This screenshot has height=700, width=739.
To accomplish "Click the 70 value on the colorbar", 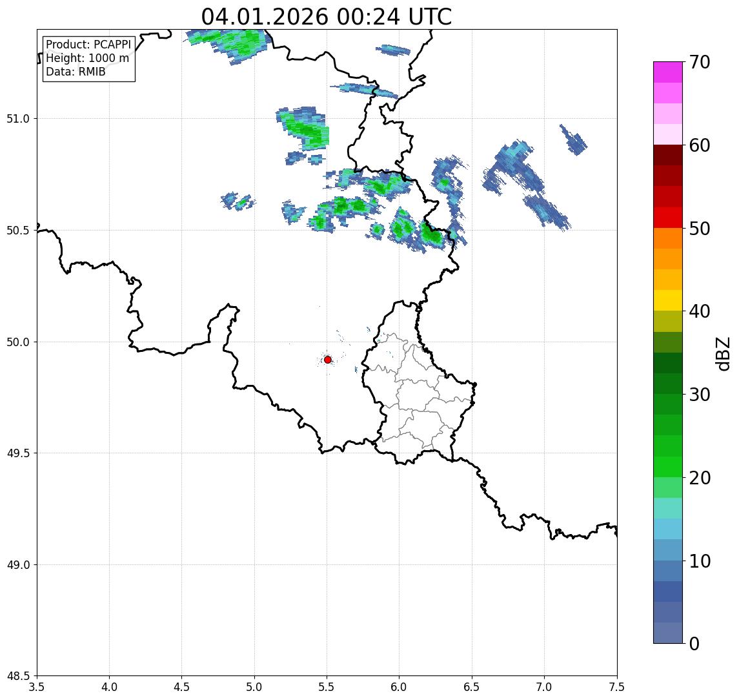I will pyautogui.click(x=700, y=62).
